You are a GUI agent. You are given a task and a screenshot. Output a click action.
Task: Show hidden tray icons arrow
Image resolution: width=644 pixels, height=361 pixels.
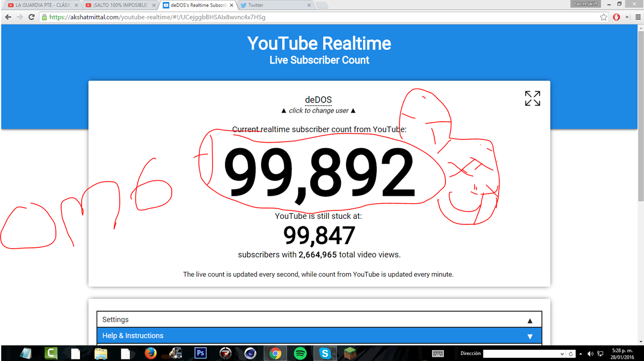(580, 353)
